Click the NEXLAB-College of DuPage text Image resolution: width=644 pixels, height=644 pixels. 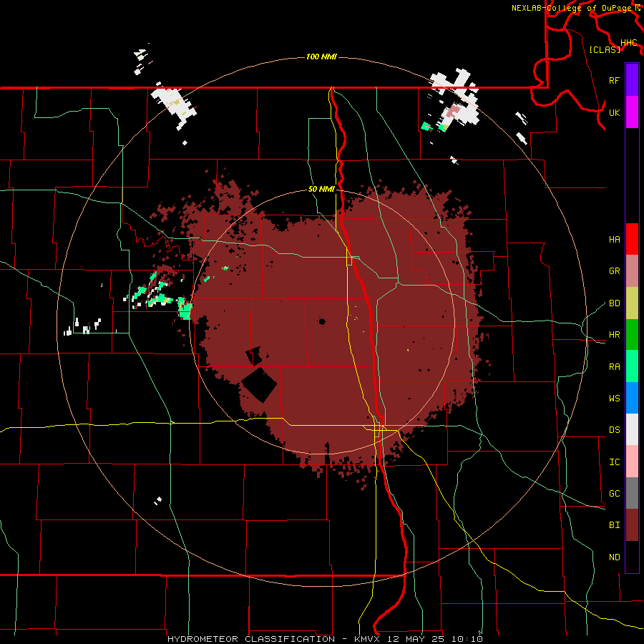click(x=571, y=8)
